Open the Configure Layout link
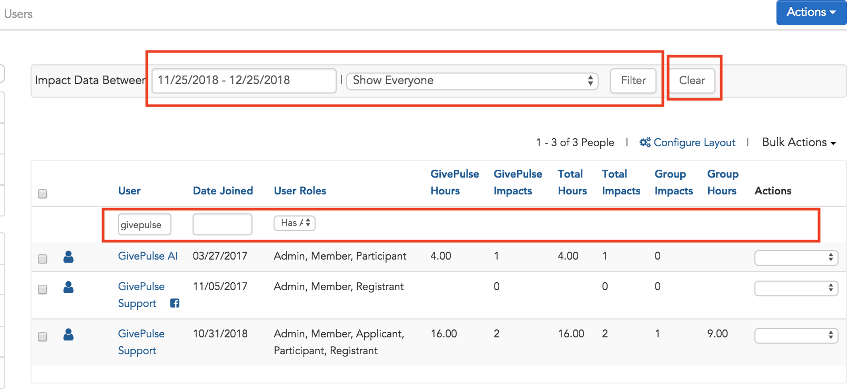This screenshot has height=392, width=868. point(694,142)
